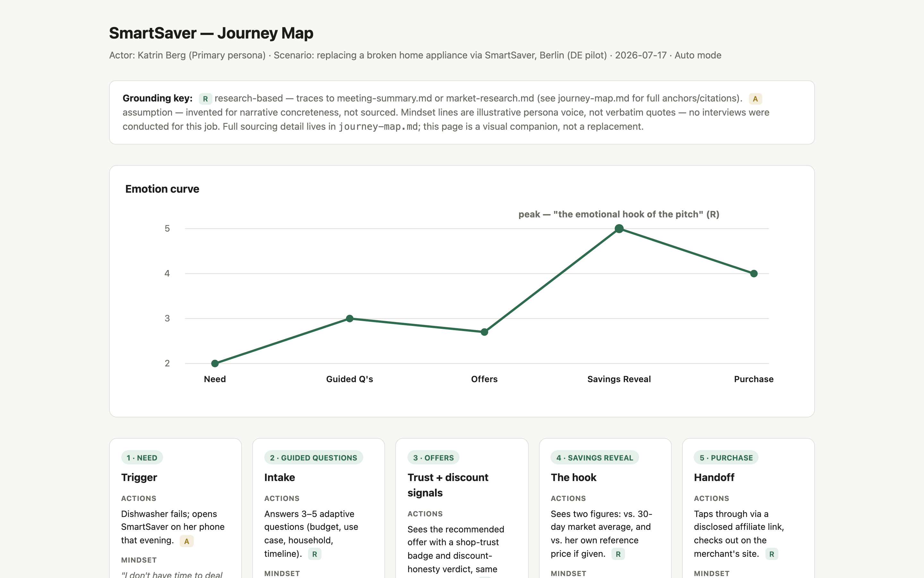The height and width of the screenshot is (578, 924).
Task: Click the 'Need' x-axis label
Action: pos(215,379)
